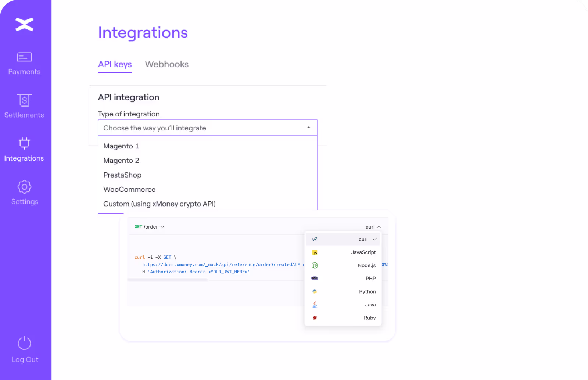Click the 'curl -i -X GET' line
The height and width of the screenshot is (380, 588).
[x=155, y=257]
